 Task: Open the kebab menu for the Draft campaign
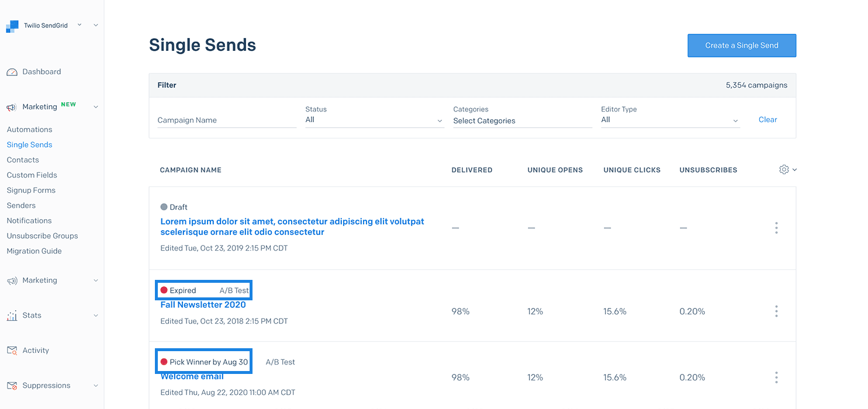click(x=776, y=228)
